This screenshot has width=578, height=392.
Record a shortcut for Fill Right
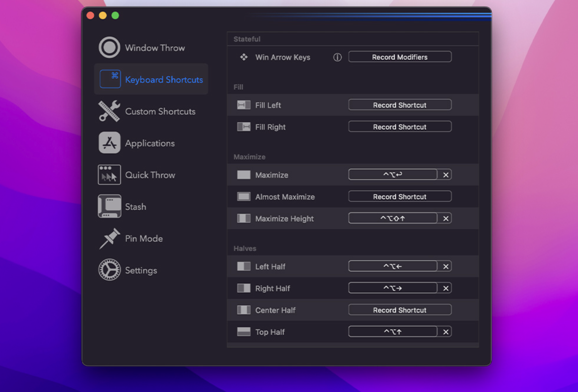[x=400, y=126]
